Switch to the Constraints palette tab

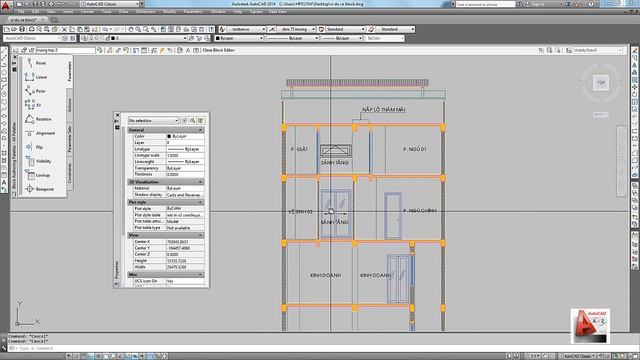(x=69, y=173)
